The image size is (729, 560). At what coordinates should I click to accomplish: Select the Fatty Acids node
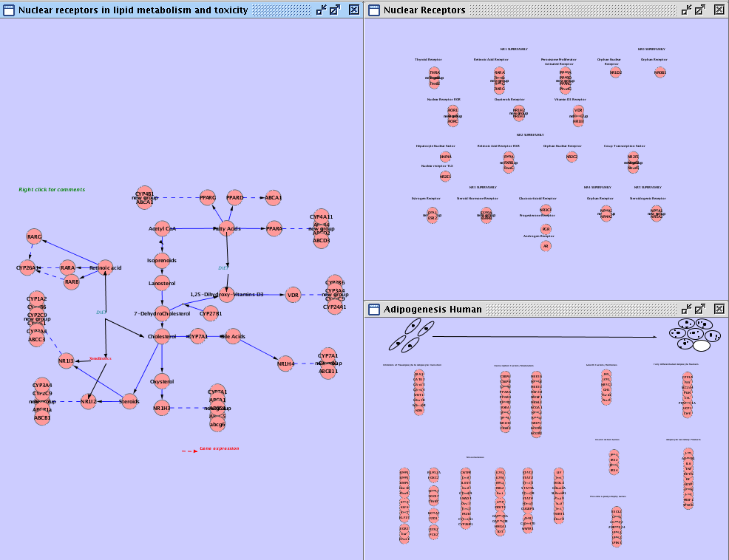pos(226,229)
